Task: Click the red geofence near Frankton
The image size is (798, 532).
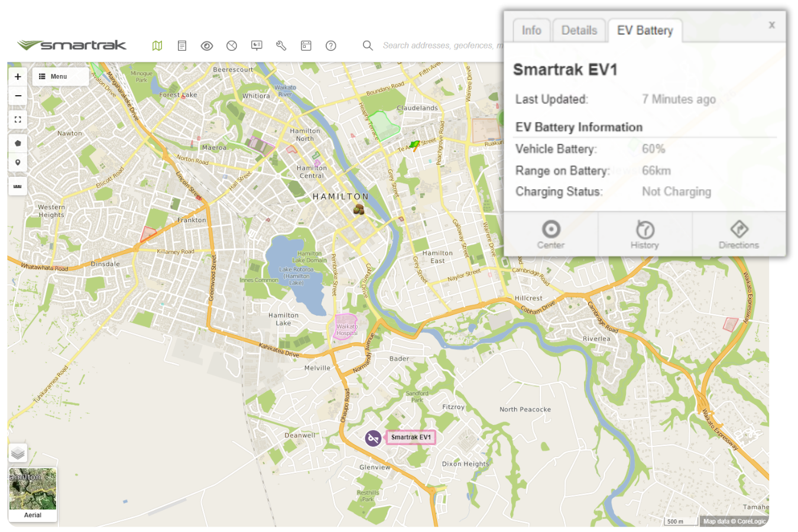Action: click(x=148, y=234)
